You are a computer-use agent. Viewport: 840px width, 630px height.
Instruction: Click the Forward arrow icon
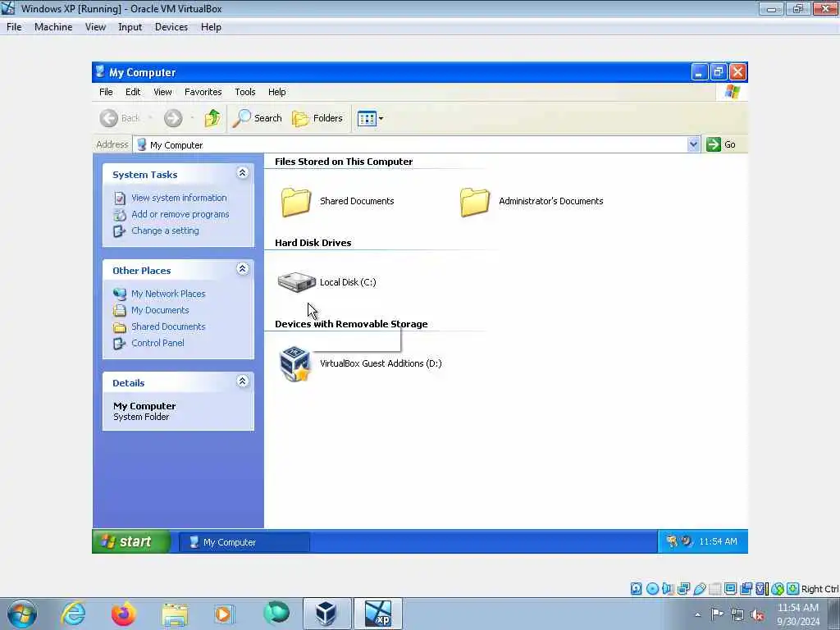(173, 118)
